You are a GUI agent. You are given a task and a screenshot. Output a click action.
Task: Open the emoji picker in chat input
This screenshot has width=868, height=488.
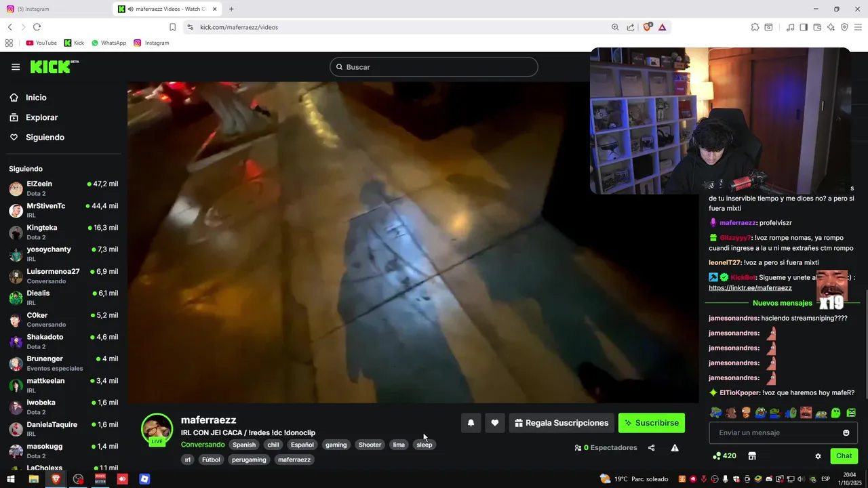coord(846,432)
